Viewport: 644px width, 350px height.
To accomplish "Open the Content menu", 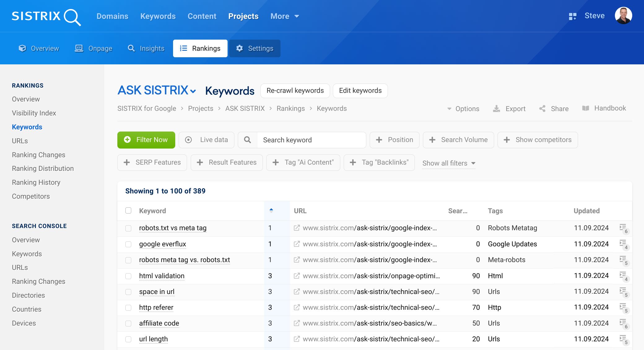I will point(202,16).
